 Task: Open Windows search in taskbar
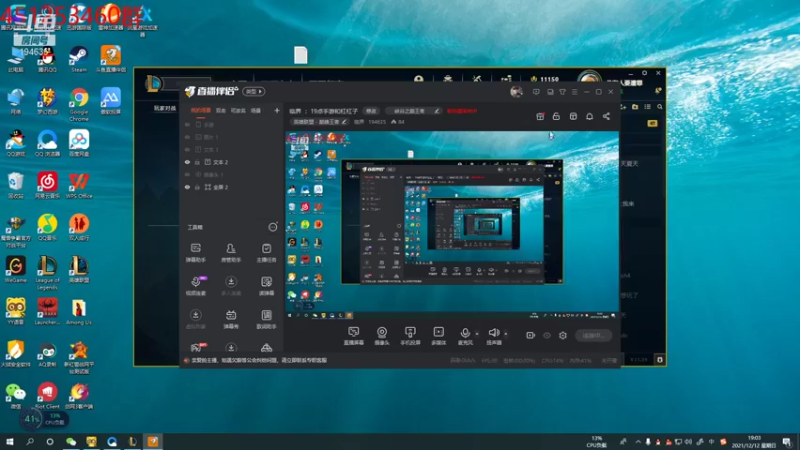pyautogui.click(x=30, y=442)
